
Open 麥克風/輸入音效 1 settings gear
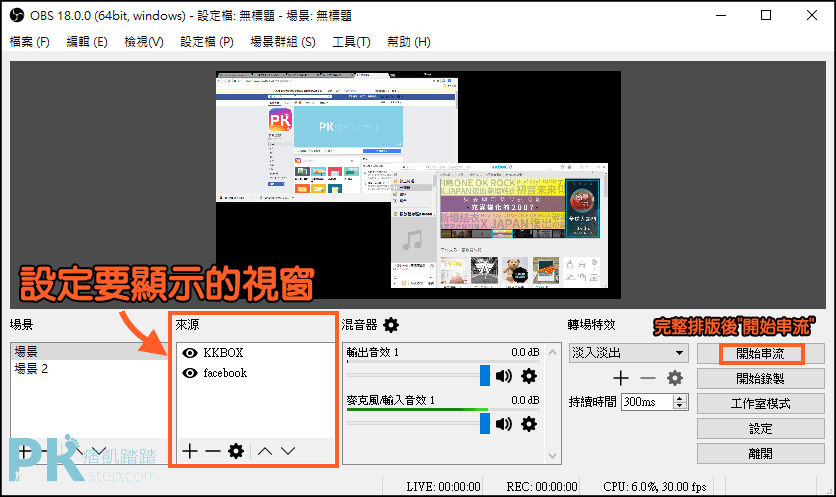529,424
